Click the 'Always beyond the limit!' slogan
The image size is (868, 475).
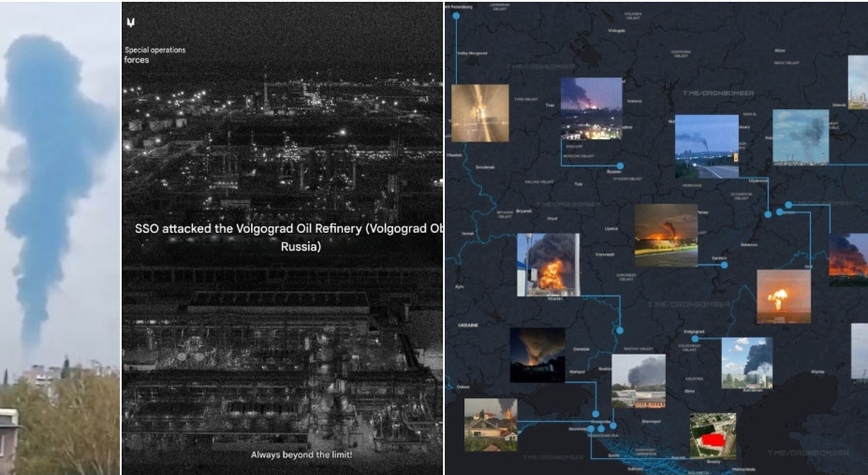point(301,455)
